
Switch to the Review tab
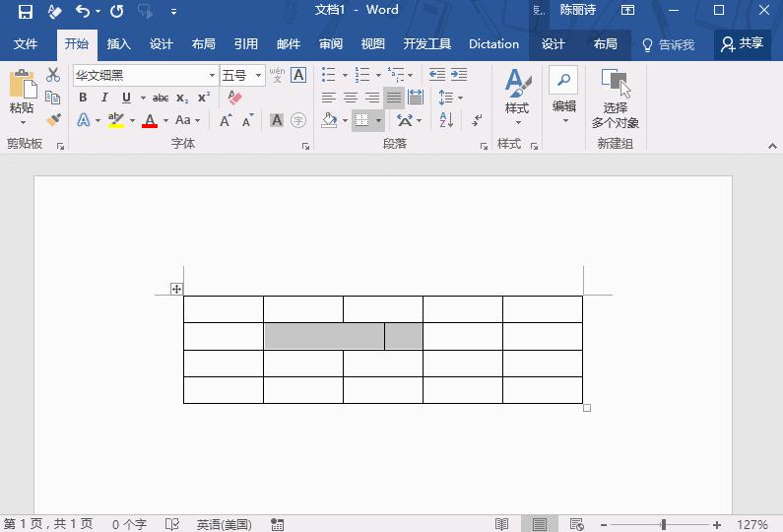pyautogui.click(x=331, y=44)
